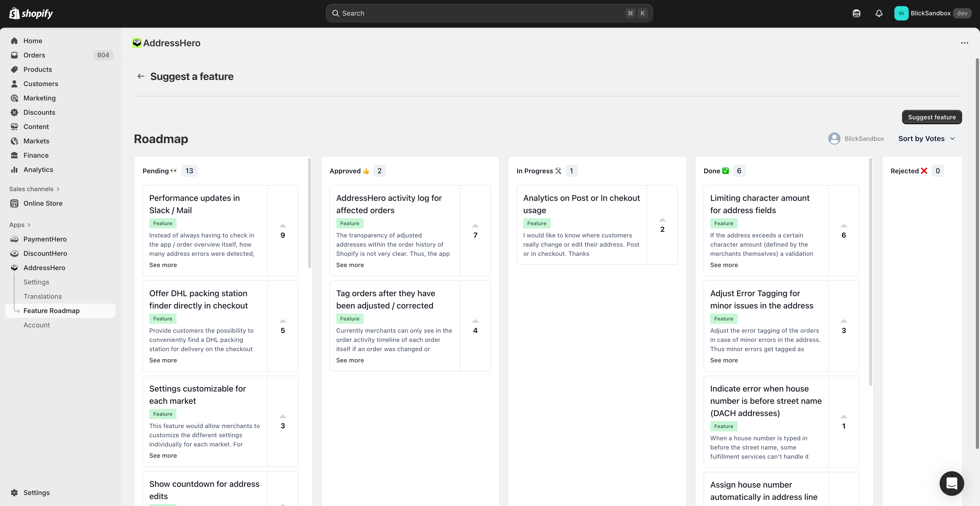Expand the Sales channels section
Screen dimensions: 980x506
pyautogui.click(x=34, y=189)
